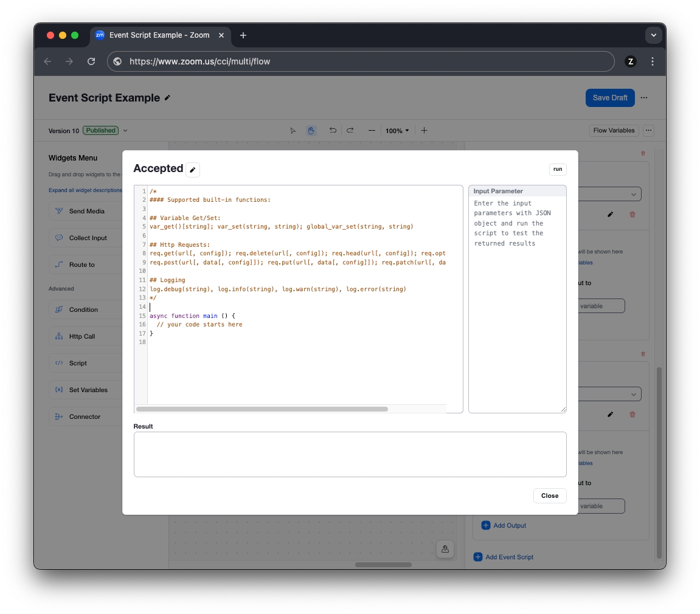Select the pointer tool in the flow toolbar

tap(293, 130)
